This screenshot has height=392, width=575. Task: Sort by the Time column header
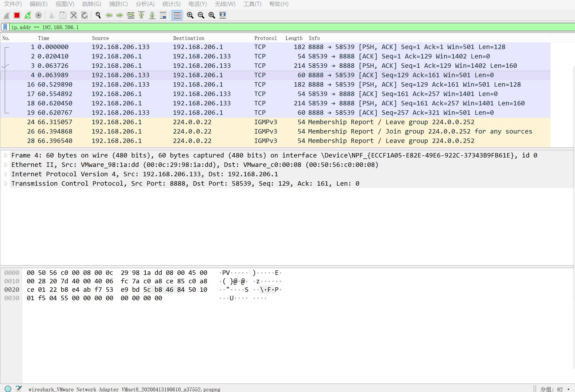click(x=63, y=38)
